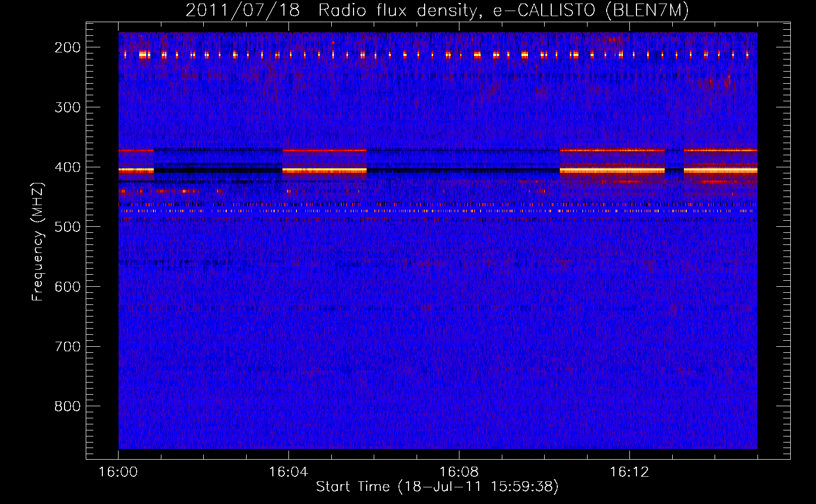The image size is (816, 504).
Task: Select the 500 frequency tick label
Action: click(x=68, y=227)
